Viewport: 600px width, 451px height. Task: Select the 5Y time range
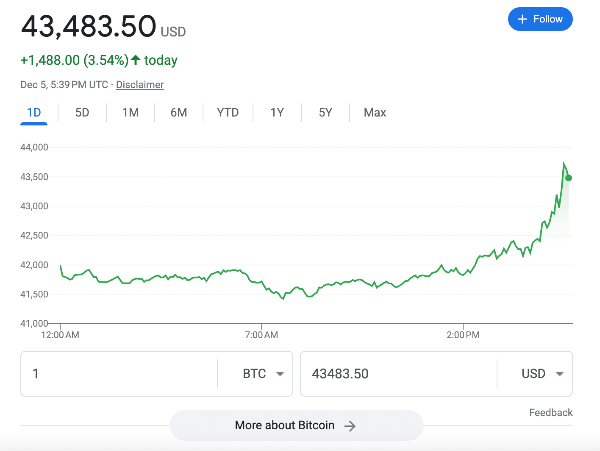(325, 112)
